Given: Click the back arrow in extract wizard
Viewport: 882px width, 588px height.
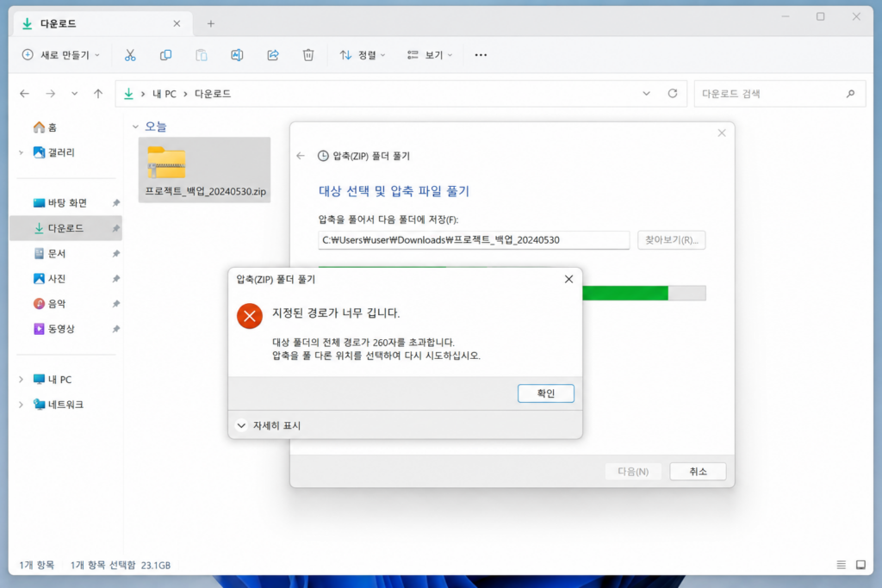Looking at the screenshot, I should pyautogui.click(x=301, y=156).
